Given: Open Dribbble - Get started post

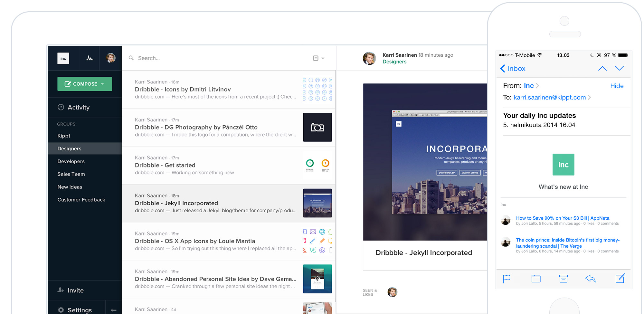Looking at the screenshot, I should click(x=229, y=166).
